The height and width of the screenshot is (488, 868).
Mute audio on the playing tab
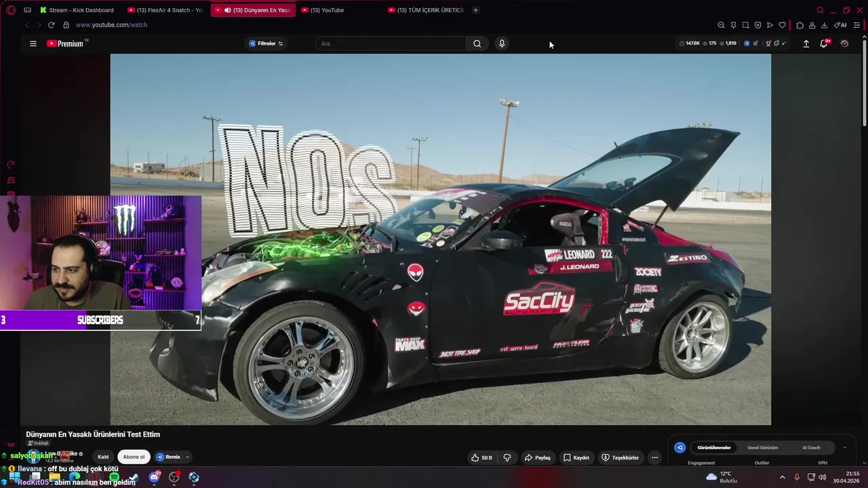(227, 10)
